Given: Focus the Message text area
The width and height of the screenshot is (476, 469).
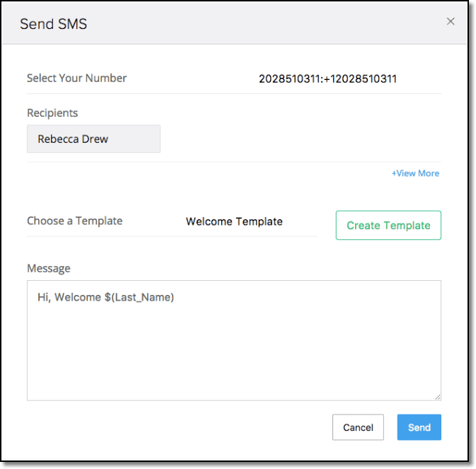Looking at the screenshot, I should [x=233, y=340].
